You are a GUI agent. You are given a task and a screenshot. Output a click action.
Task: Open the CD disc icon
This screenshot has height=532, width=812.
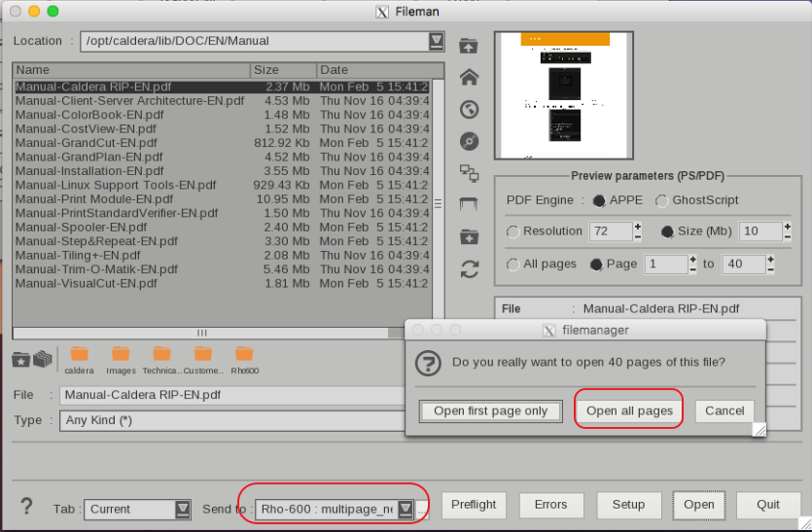pyautogui.click(x=469, y=141)
